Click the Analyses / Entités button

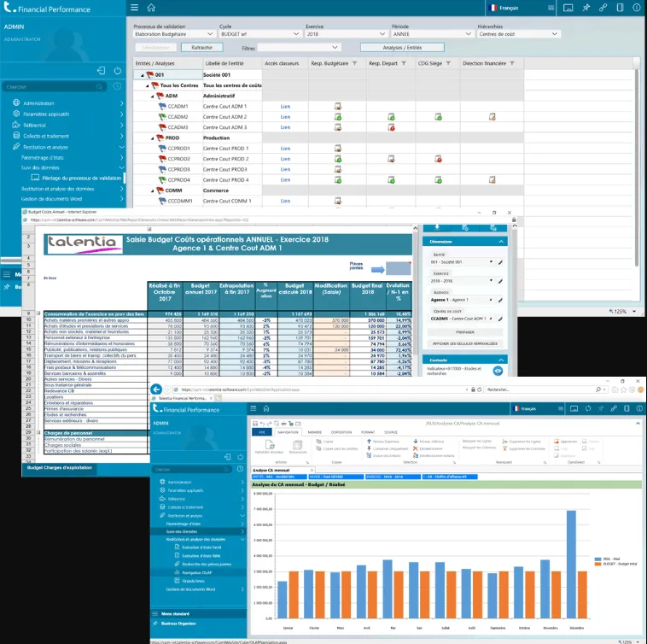(x=402, y=48)
